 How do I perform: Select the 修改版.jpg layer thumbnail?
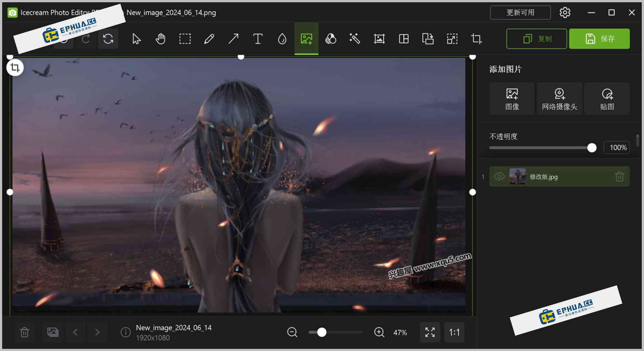[x=517, y=176]
